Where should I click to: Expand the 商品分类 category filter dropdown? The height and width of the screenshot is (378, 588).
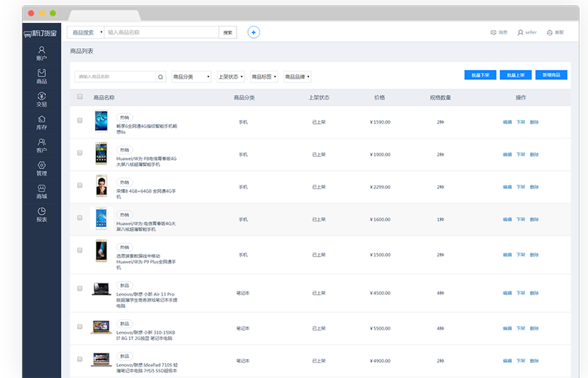pos(192,77)
